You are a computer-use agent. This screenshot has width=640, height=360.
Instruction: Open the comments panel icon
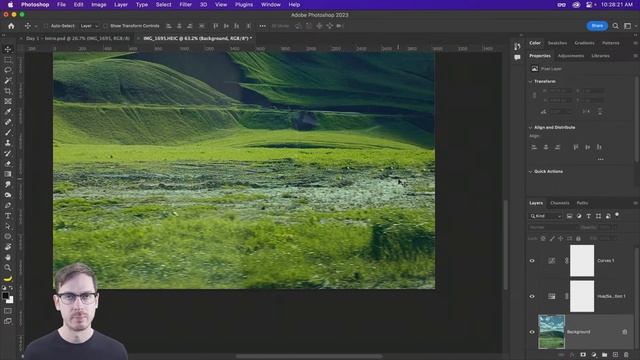pyautogui.click(x=518, y=58)
